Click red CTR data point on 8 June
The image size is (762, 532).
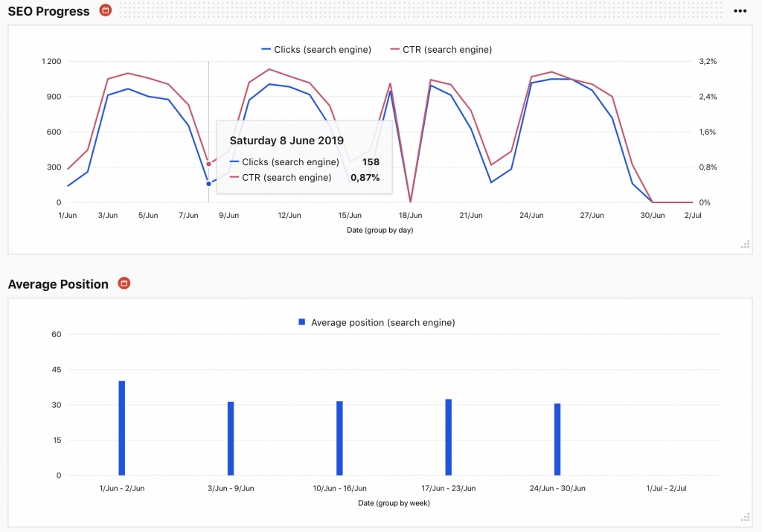[x=208, y=164]
